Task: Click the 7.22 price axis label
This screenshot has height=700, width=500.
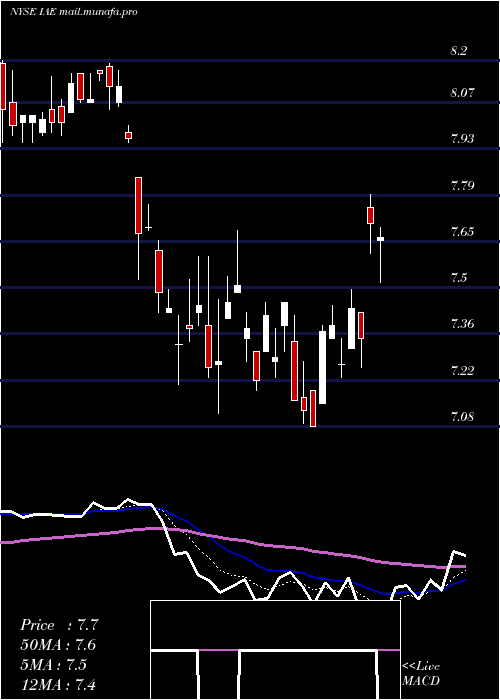Action: (462, 371)
